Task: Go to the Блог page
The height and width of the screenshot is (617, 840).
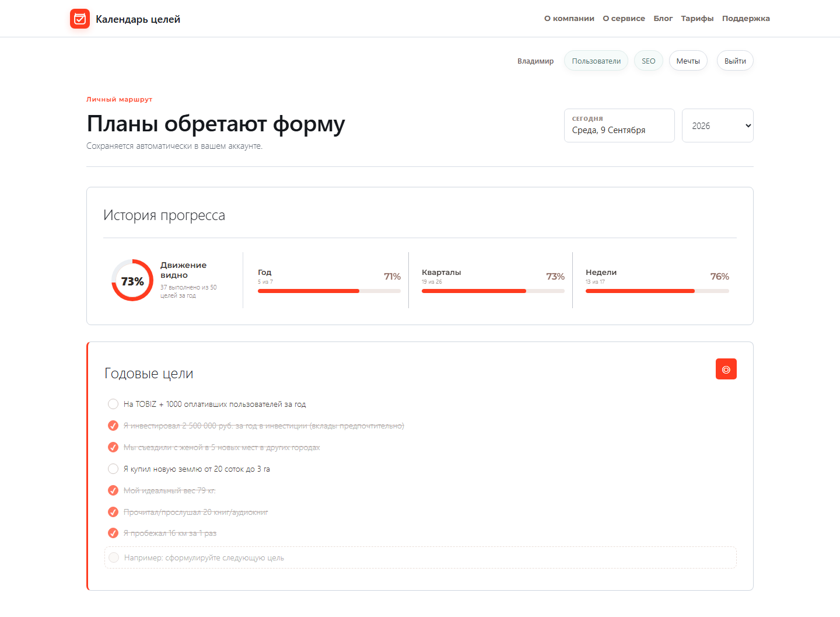Action: (663, 19)
